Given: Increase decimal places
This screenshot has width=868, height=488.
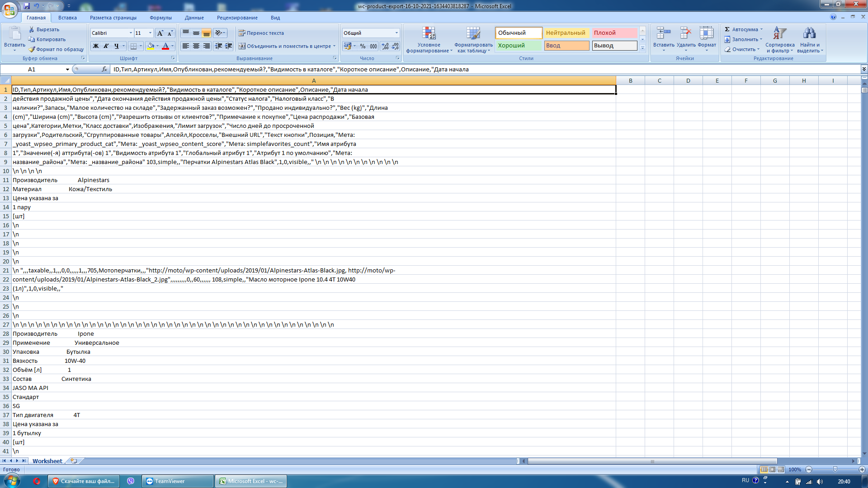Looking at the screenshot, I should (x=385, y=46).
